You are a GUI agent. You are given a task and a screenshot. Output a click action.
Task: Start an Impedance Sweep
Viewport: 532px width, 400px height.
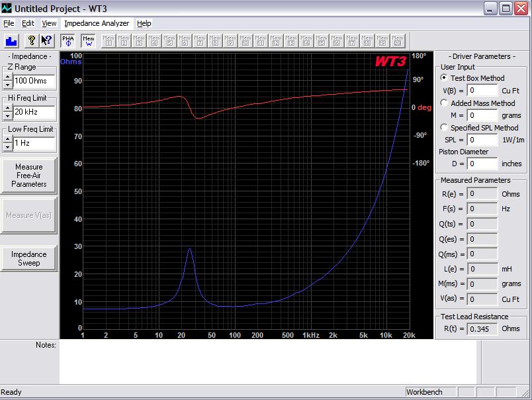[29, 258]
